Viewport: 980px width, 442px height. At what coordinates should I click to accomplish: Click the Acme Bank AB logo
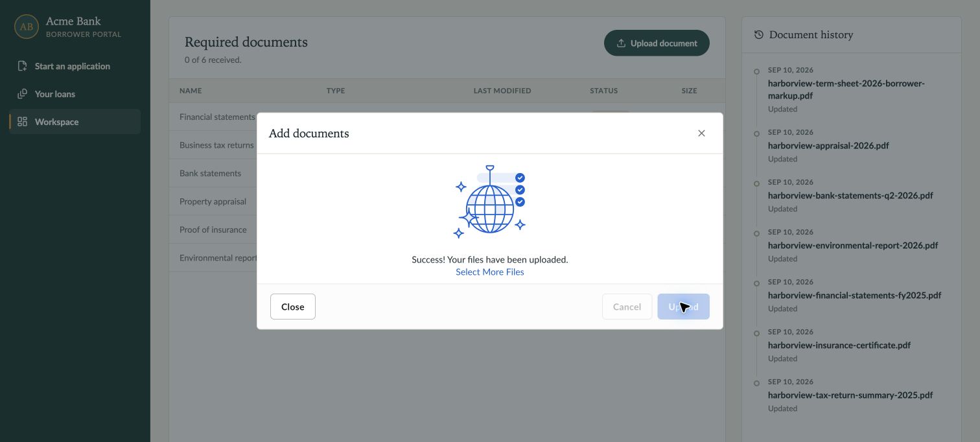click(27, 27)
